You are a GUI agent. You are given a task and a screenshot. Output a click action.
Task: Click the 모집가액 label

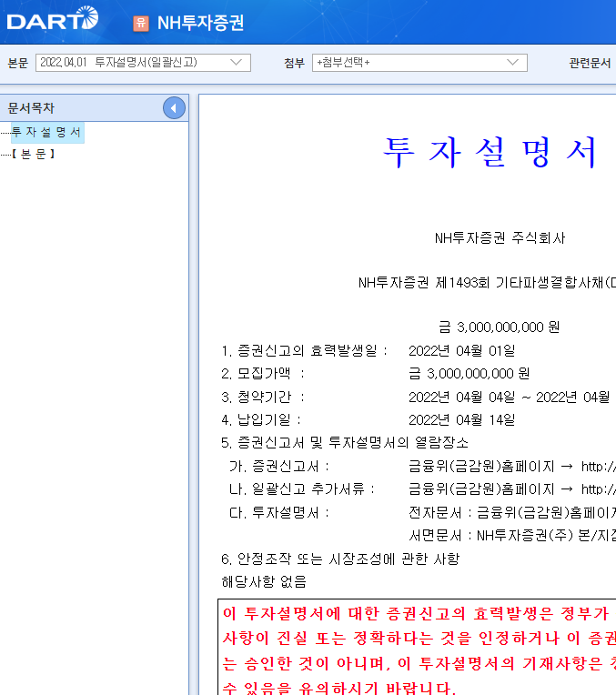pos(263,374)
